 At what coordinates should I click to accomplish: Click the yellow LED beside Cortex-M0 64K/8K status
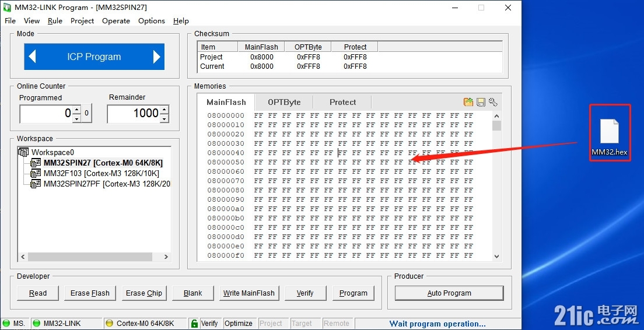tap(109, 324)
